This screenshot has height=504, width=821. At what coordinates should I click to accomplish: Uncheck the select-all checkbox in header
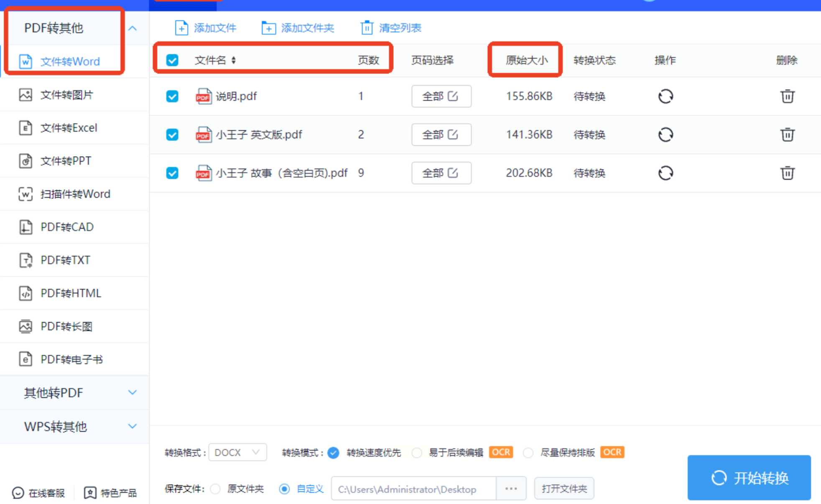click(172, 60)
